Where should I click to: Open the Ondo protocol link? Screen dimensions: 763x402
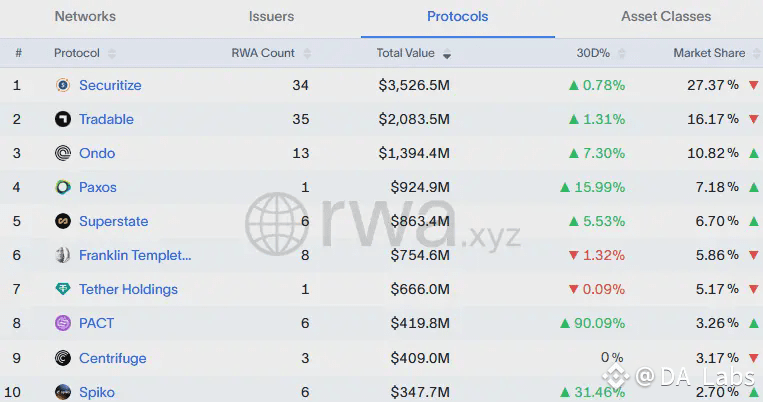[x=97, y=153]
